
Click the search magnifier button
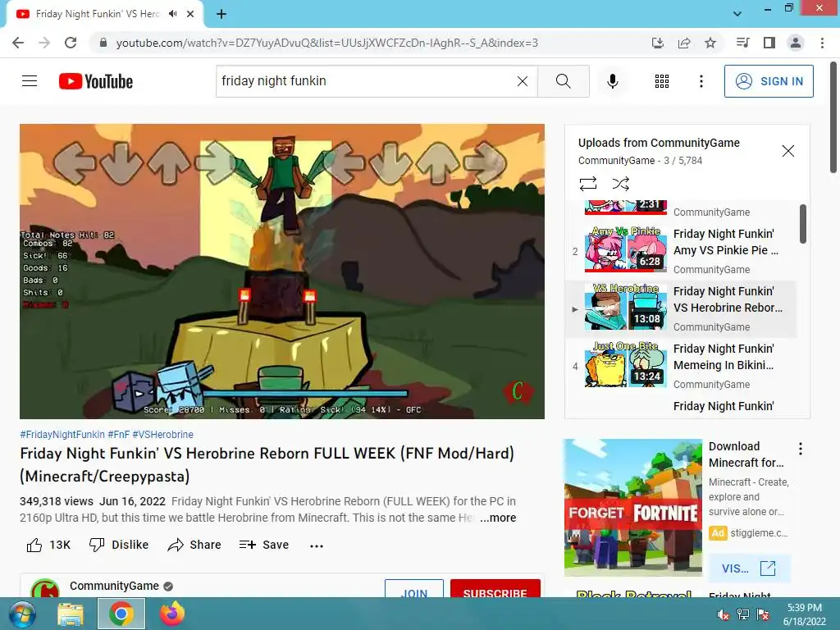[x=563, y=81]
